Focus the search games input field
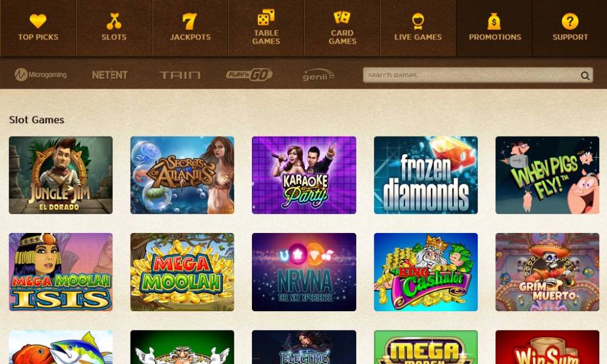Viewport: 607px width, 364px height. 478,75
